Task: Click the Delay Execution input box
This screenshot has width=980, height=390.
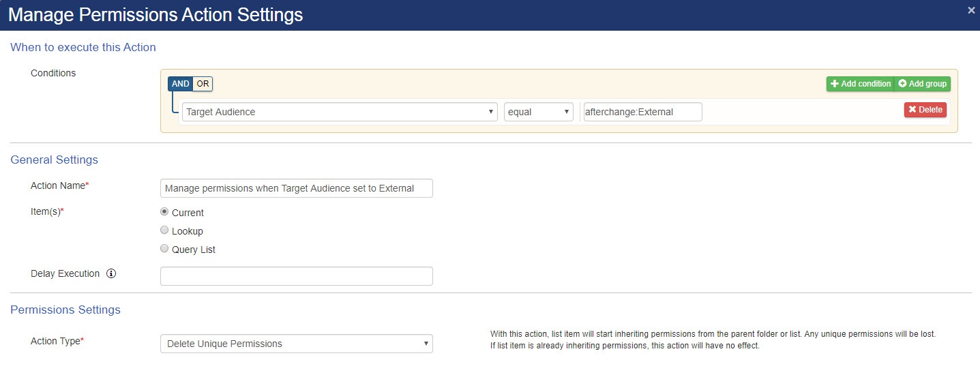Action: pyautogui.click(x=296, y=276)
